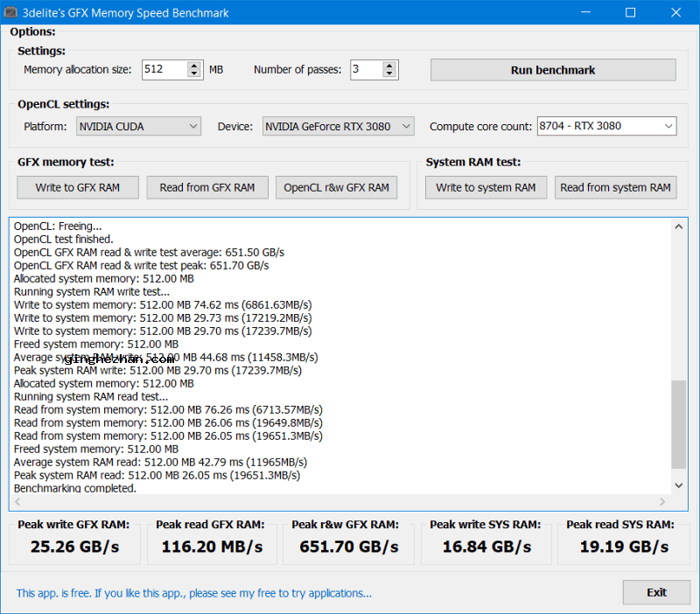
Task: Run the Read from GFX RAM test
Action: [x=207, y=187]
